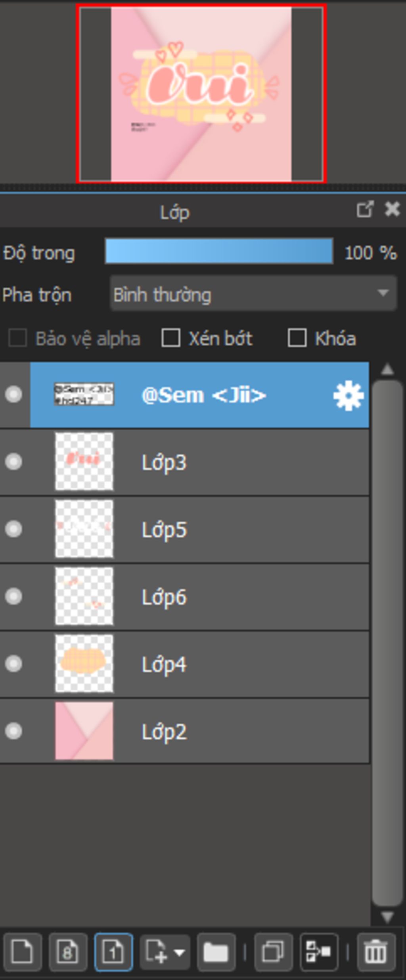Image resolution: width=406 pixels, height=980 pixels.
Task: Create a new color layer
Action: point(22,951)
